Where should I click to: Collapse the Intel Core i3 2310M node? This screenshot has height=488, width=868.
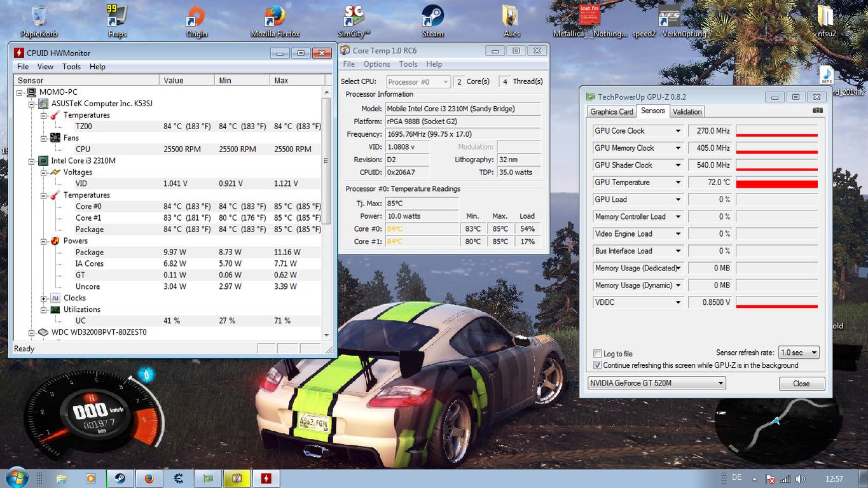click(32, 161)
